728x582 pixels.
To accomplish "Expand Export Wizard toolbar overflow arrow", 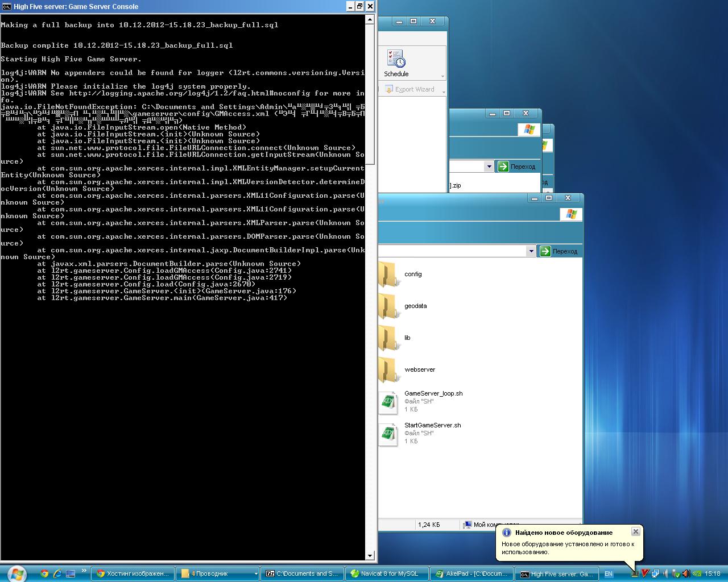I will [x=443, y=92].
